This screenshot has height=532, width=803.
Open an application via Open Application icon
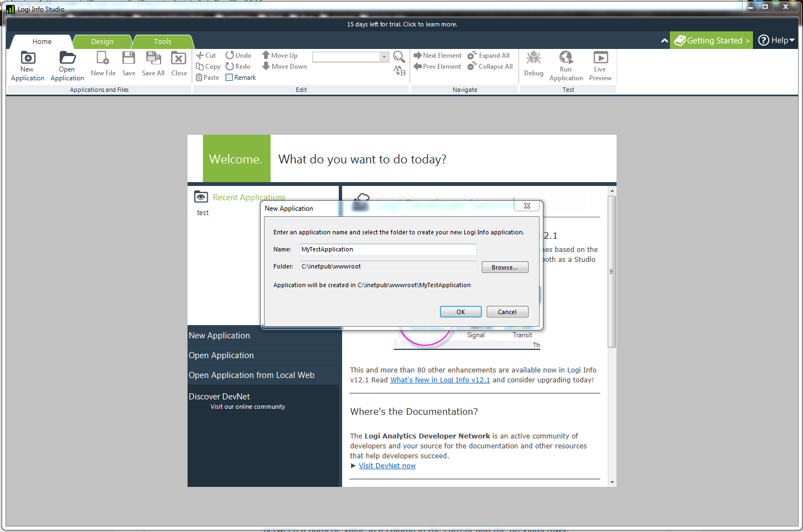67,58
